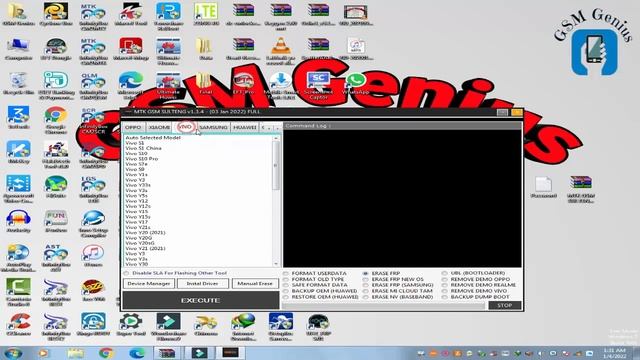Select FORMAT USERDATA option
Image resolution: width=640 pixels, height=360 pixels.
[315, 273]
